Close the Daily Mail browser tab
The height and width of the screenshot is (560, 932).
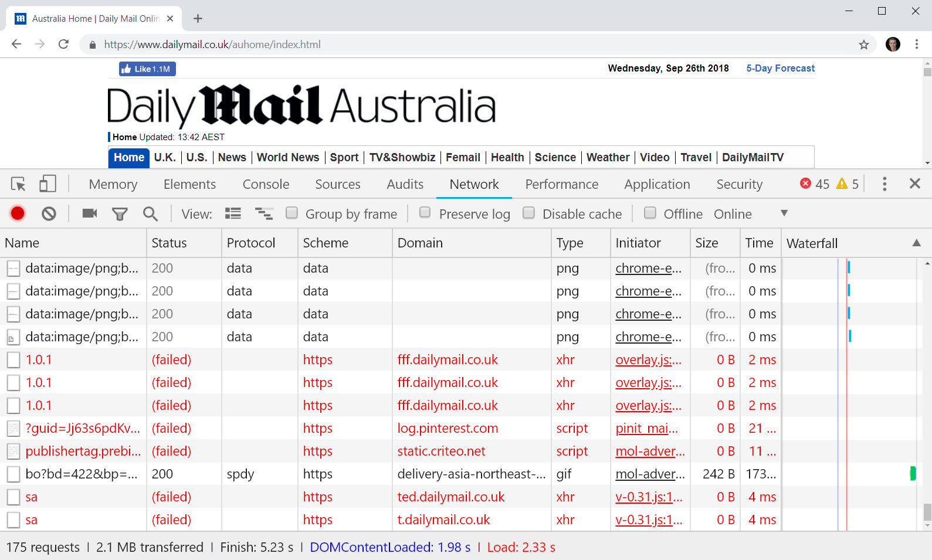coord(170,19)
